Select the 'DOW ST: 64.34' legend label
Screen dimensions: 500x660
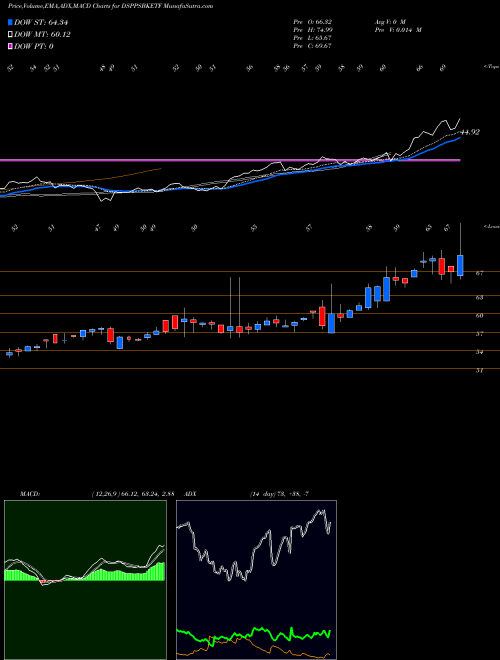pos(41,22)
